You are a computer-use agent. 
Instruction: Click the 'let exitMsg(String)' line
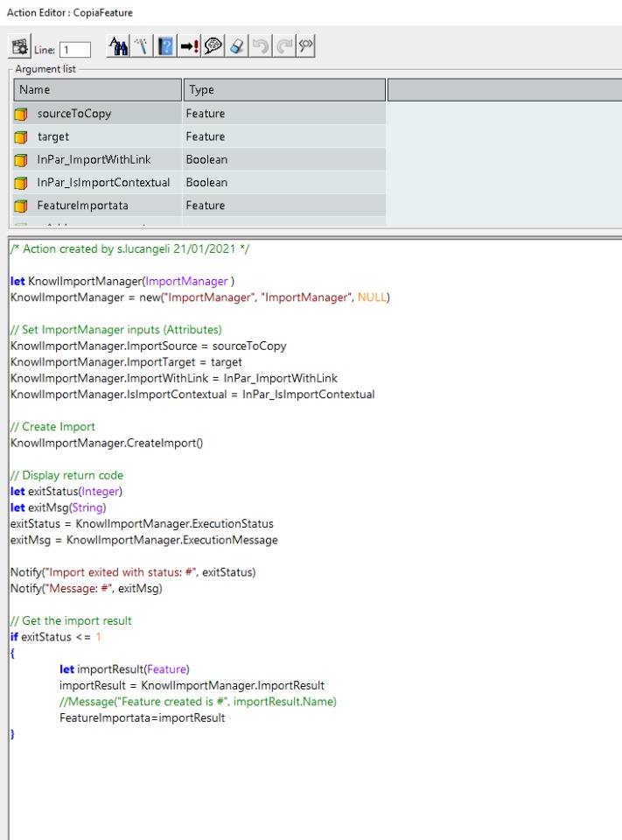pyautogui.click(x=59, y=507)
